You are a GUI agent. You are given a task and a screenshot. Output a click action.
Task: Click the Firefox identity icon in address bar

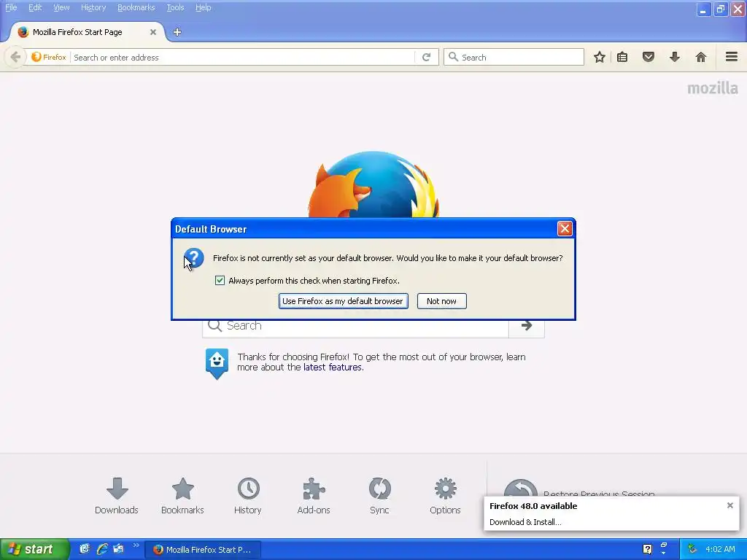[49, 57]
